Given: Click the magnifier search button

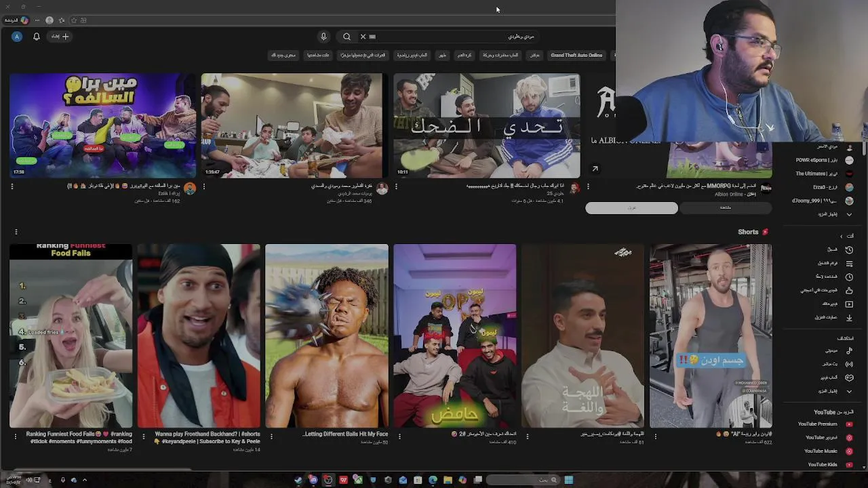Looking at the screenshot, I should (x=347, y=37).
